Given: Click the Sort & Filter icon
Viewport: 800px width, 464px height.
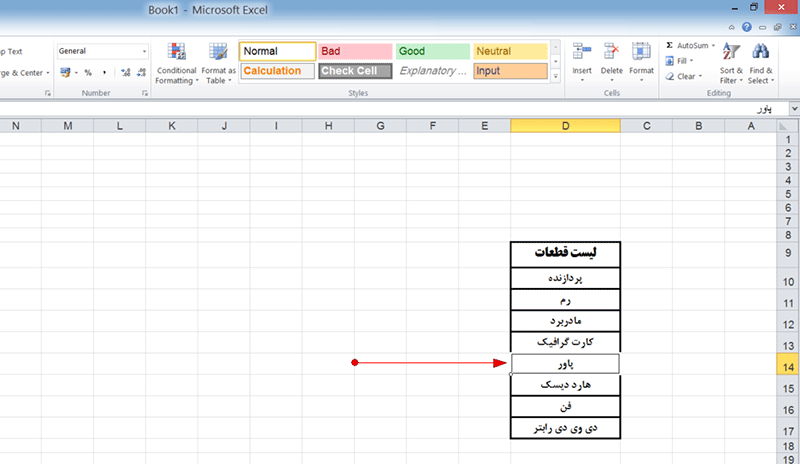Looking at the screenshot, I should click(x=731, y=62).
